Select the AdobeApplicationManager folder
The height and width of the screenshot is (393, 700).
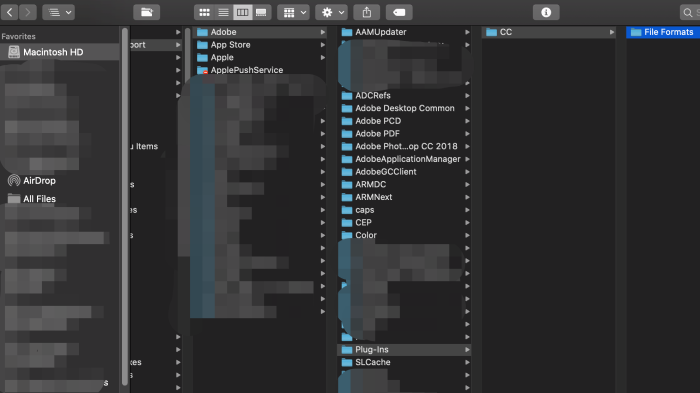tap(405, 159)
